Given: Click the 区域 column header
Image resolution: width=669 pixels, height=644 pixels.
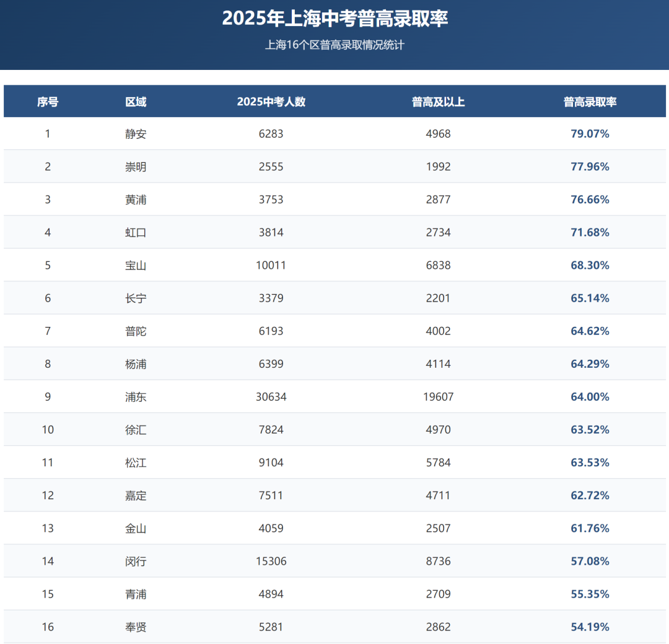Looking at the screenshot, I should pos(136,102).
